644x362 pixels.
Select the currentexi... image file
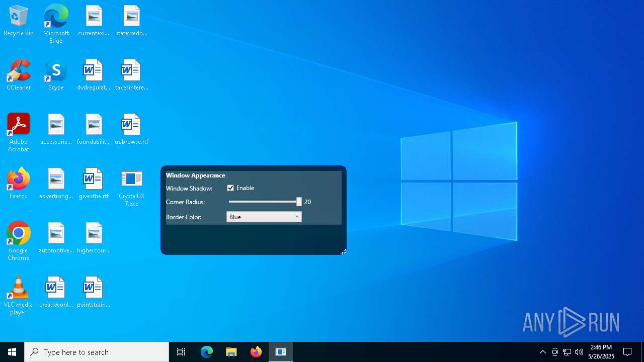[x=94, y=21]
